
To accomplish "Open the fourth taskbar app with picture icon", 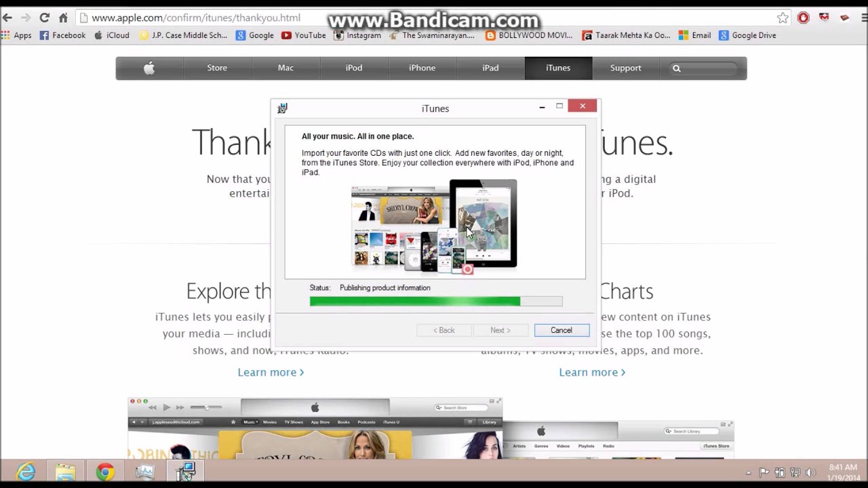I will (x=144, y=472).
